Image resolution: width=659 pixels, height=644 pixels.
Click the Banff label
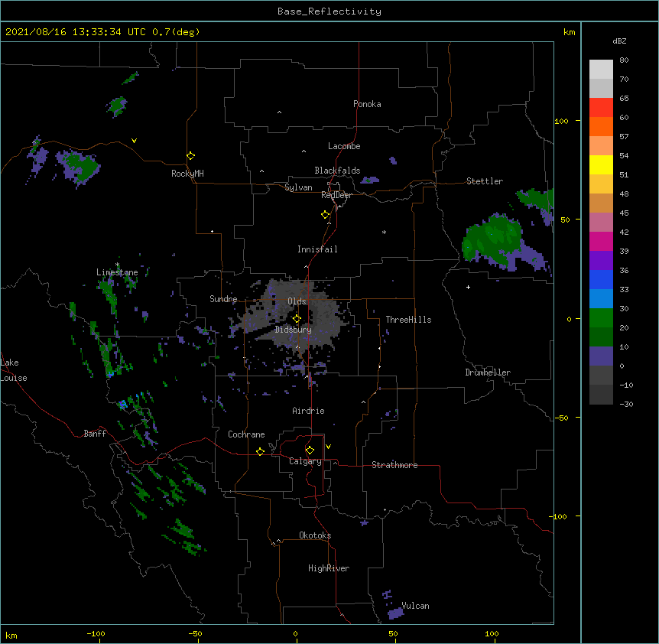[x=95, y=434]
